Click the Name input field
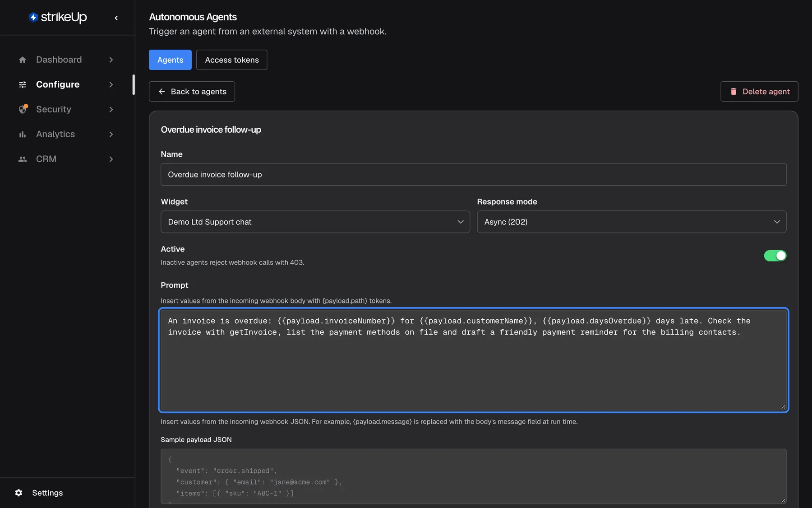Image resolution: width=812 pixels, height=508 pixels. click(x=474, y=174)
